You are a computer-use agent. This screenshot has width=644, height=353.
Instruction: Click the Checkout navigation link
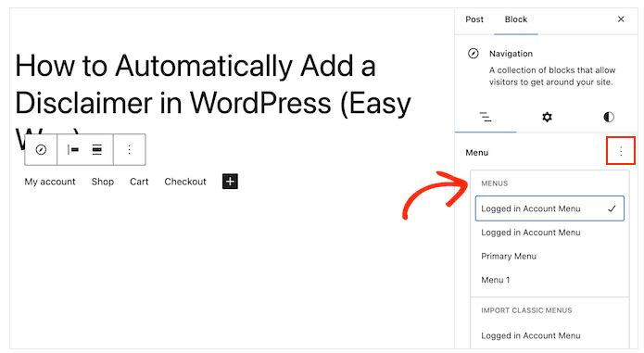185,182
